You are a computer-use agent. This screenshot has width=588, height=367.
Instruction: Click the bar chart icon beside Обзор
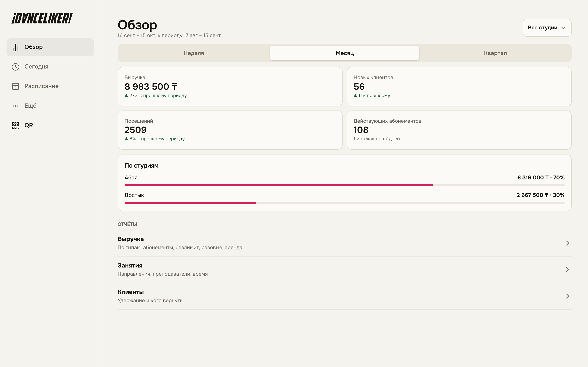pyautogui.click(x=16, y=47)
